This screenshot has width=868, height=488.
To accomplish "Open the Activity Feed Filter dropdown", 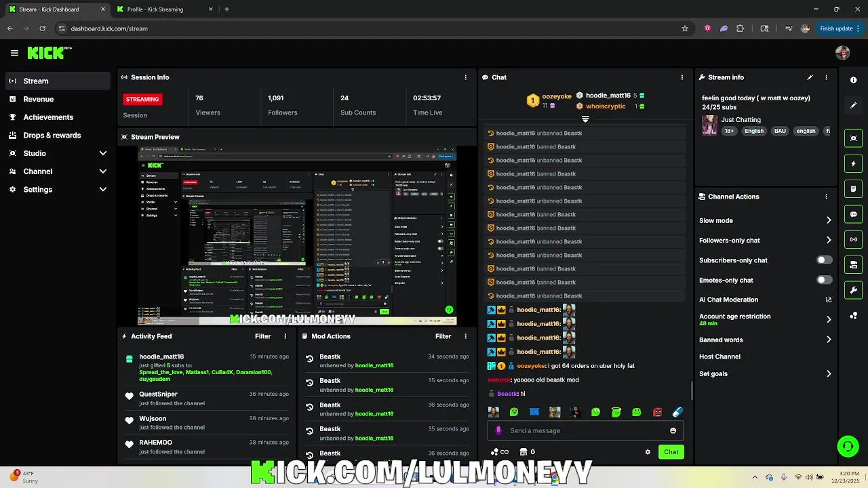I will [262, 336].
